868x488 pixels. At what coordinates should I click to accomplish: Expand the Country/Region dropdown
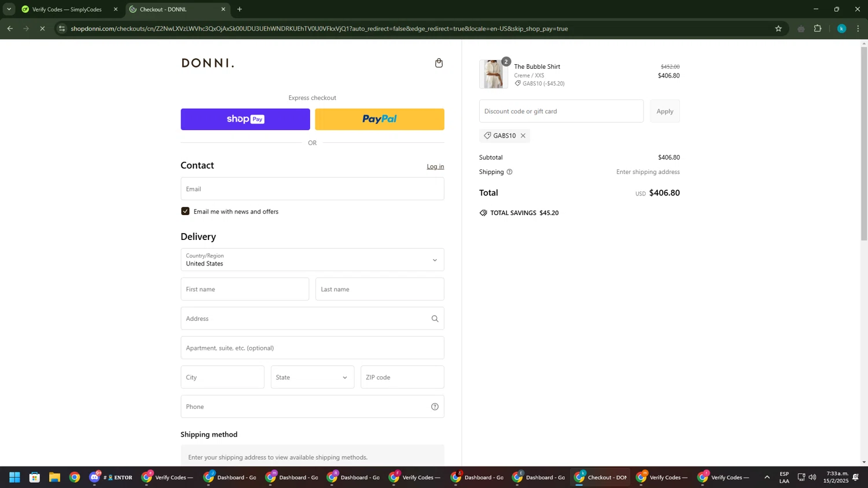point(312,260)
